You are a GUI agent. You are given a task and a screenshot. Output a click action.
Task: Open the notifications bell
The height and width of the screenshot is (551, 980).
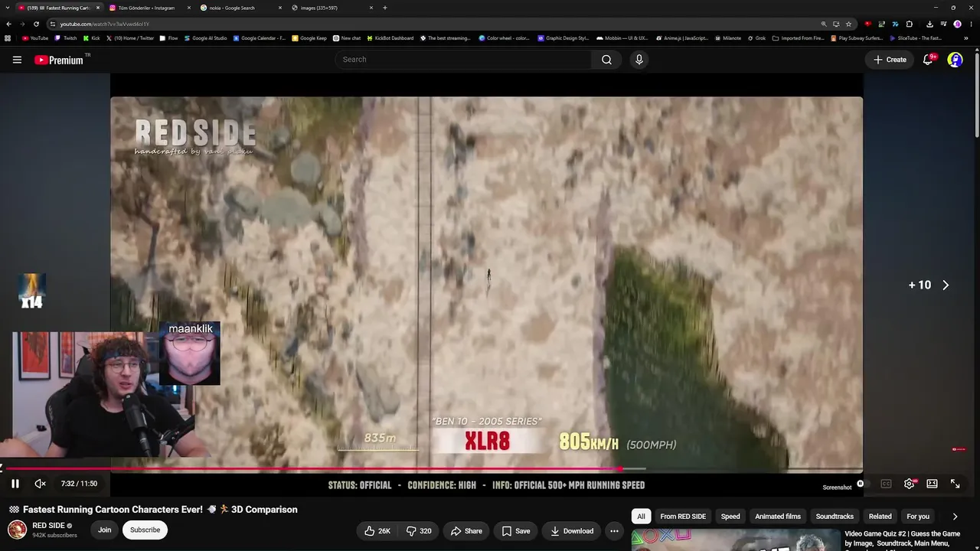(928, 60)
